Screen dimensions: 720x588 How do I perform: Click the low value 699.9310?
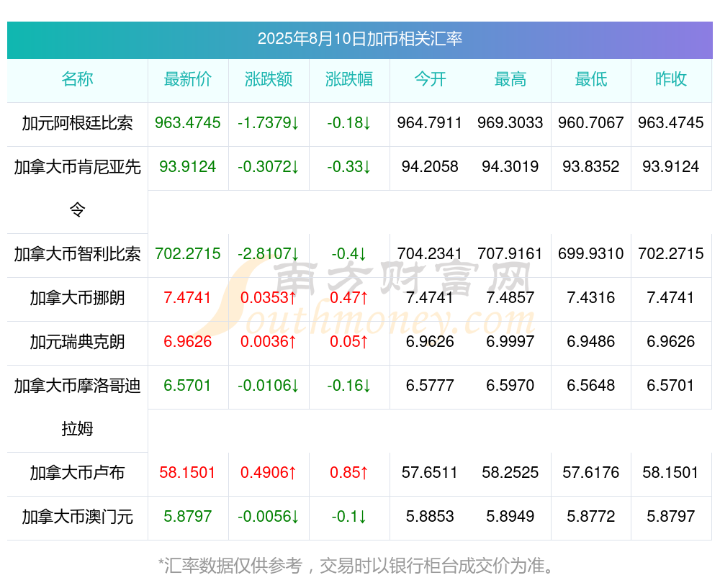click(591, 254)
